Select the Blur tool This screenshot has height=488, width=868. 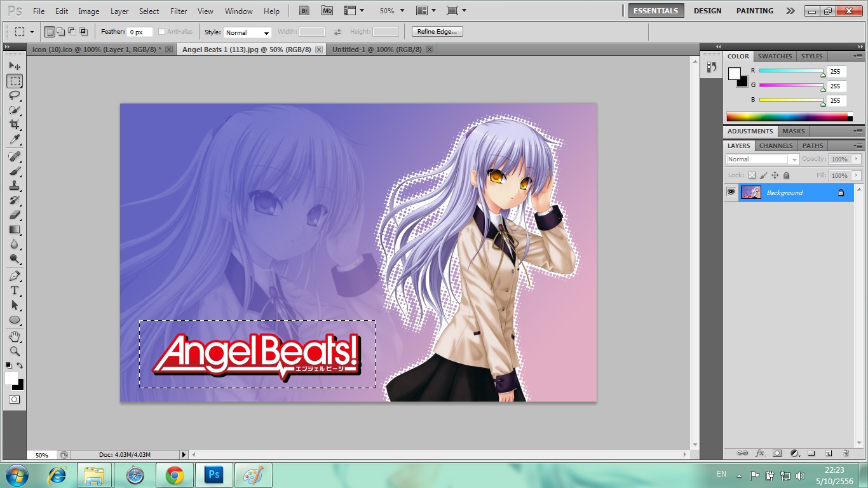coord(15,244)
